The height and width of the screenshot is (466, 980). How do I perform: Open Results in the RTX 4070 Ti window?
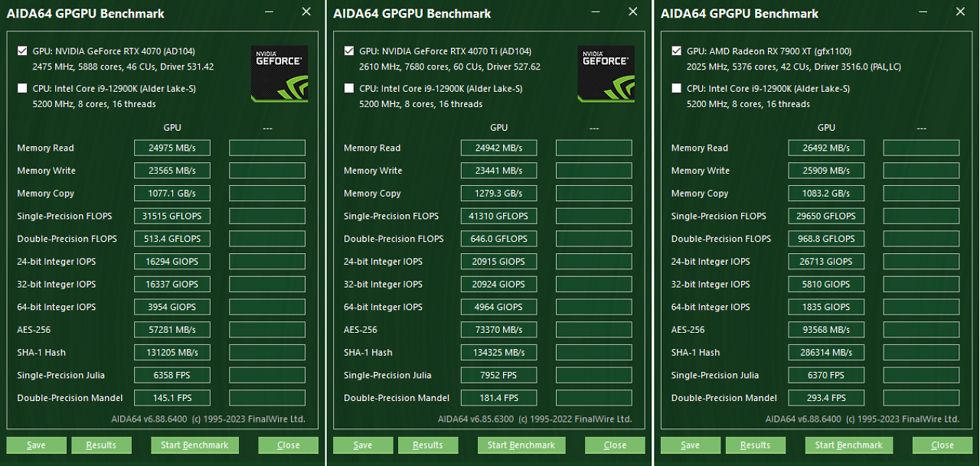point(428,445)
